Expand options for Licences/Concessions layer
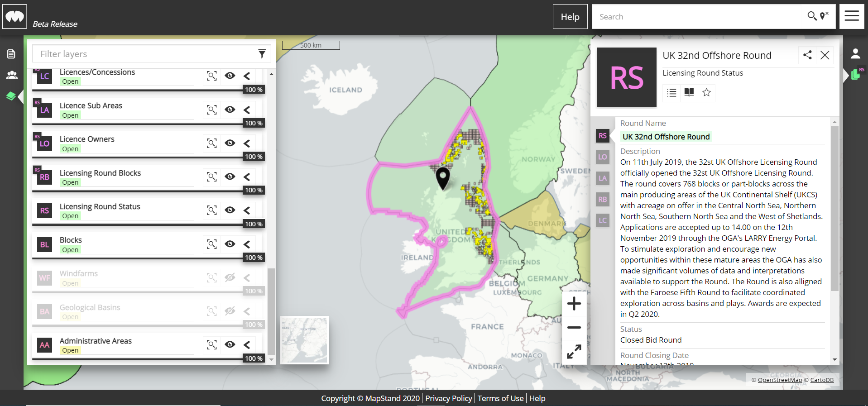 point(247,76)
